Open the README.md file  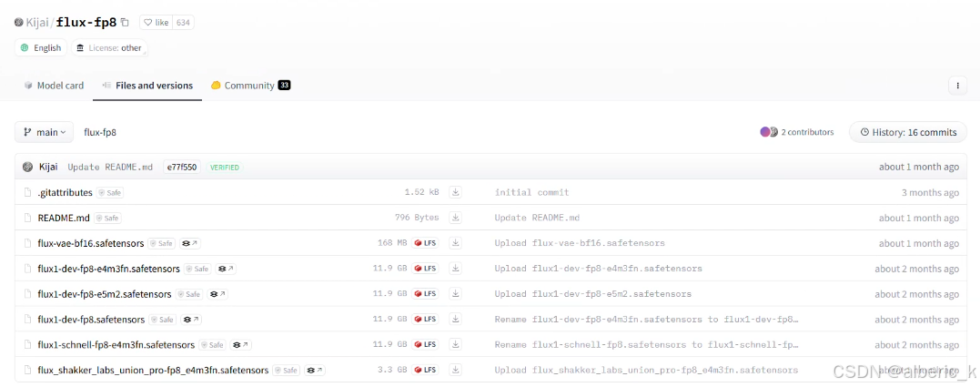pos(64,219)
